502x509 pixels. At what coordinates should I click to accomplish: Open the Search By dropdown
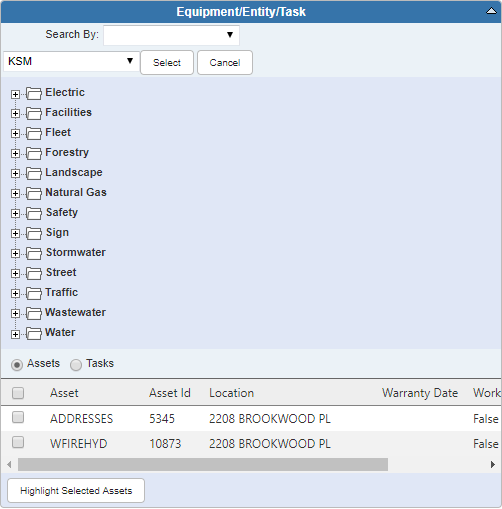171,35
